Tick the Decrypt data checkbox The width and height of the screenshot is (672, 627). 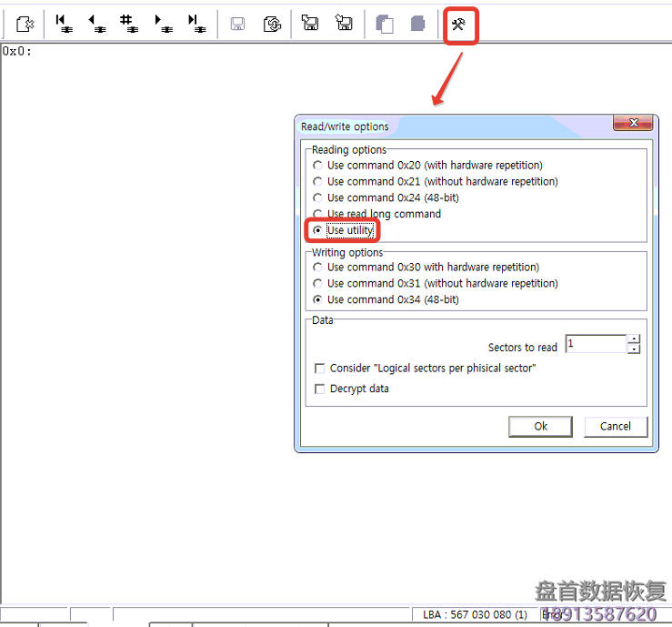pos(319,389)
